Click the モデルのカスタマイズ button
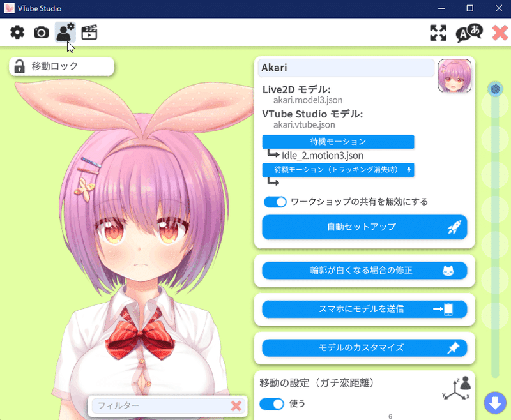 364,348
